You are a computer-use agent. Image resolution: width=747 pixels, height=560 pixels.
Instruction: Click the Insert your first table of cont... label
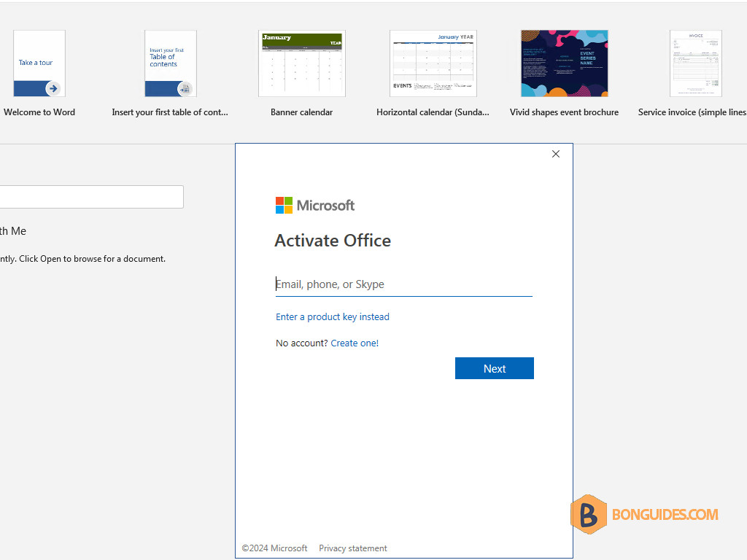(170, 112)
